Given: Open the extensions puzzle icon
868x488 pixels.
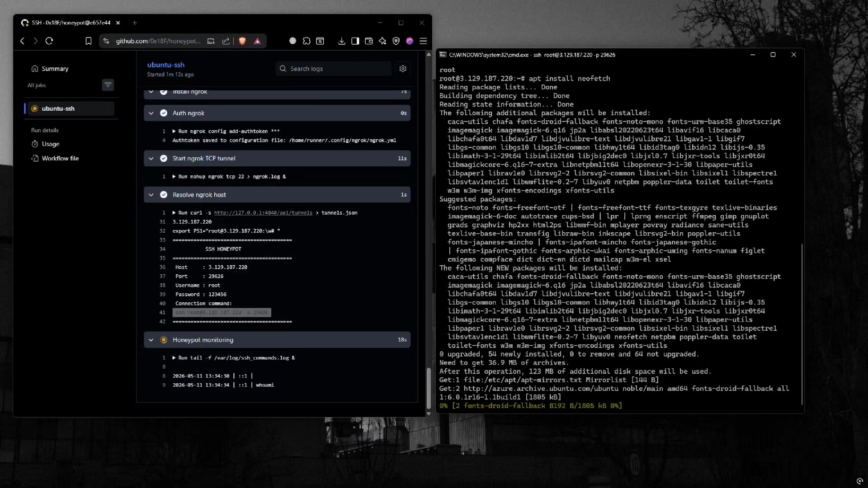Looking at the screenshot, I should [307, 41].
